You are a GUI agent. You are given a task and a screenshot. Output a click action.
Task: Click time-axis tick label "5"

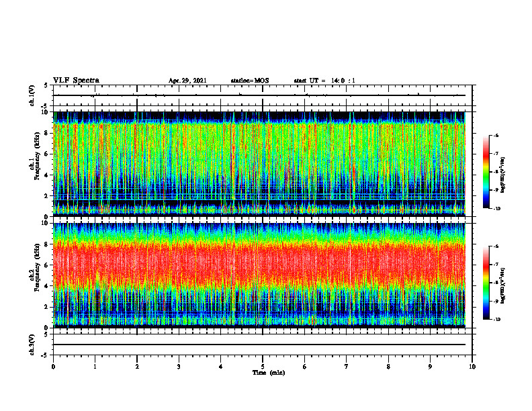pyautogui.click(x=263, y=367)
